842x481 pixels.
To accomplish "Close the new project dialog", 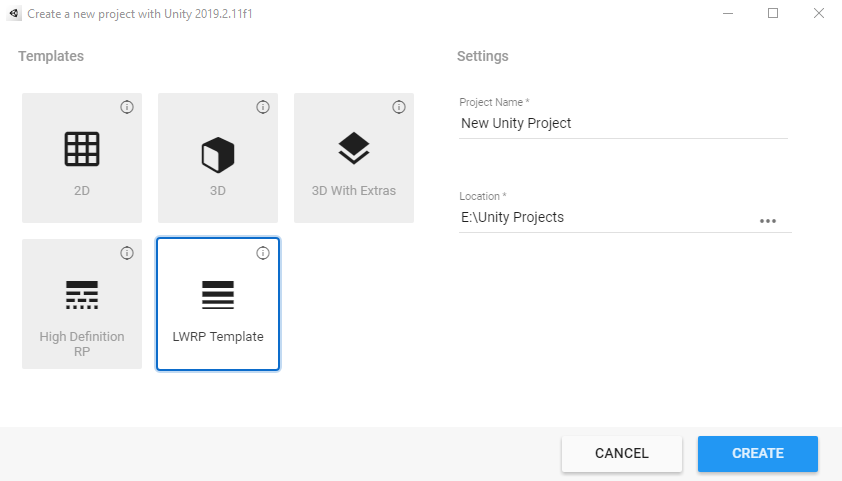I will pyautogui.click(x=819, y=13).
